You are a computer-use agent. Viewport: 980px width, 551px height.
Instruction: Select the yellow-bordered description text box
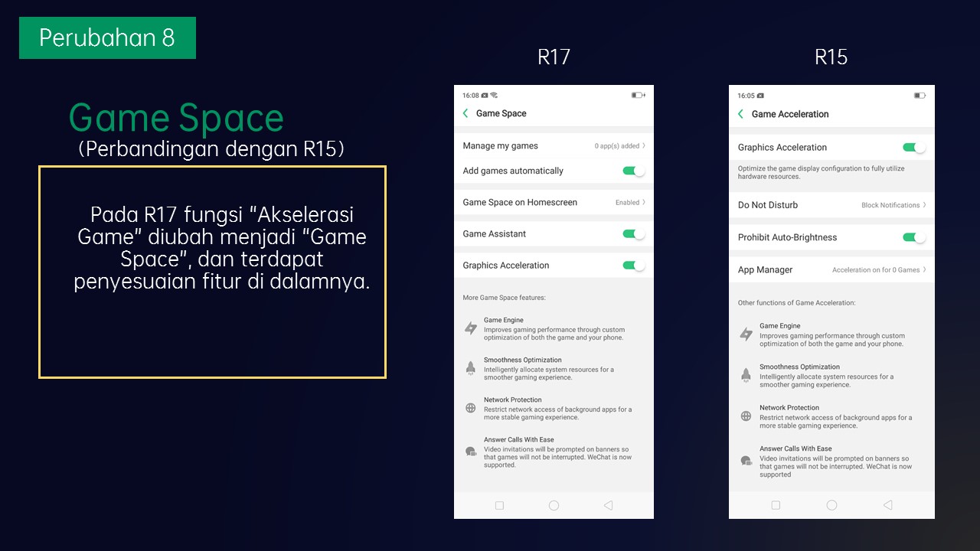212,272
